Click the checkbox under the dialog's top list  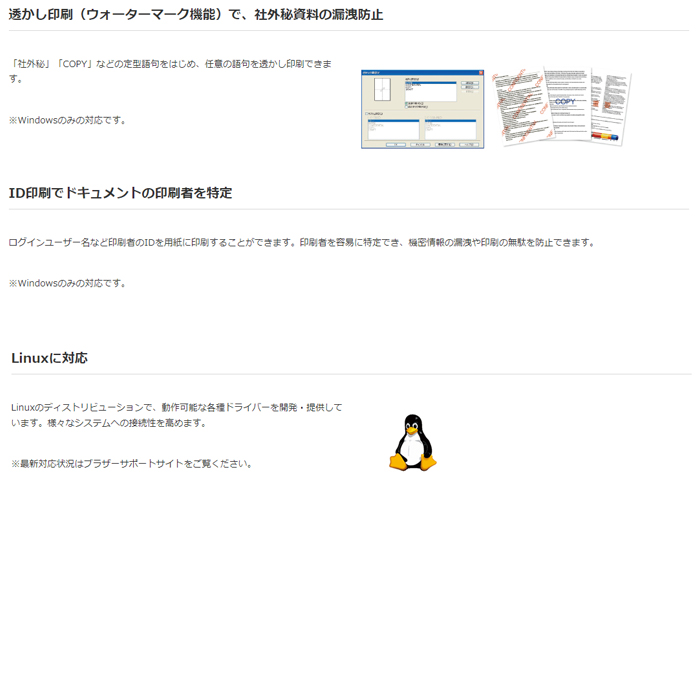tap(407, 102)
